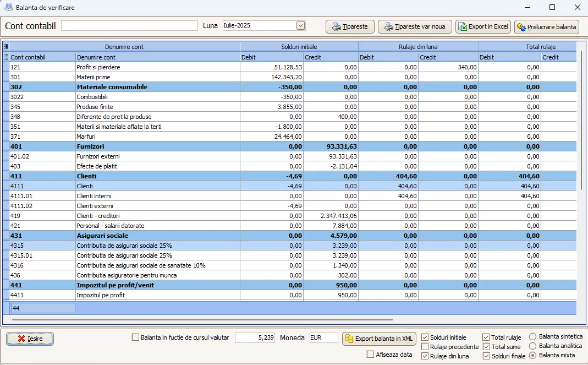Viewport: 588px width, 365px height.
Task: Click the Total rulaje band header
Action: tap(527, 47)
